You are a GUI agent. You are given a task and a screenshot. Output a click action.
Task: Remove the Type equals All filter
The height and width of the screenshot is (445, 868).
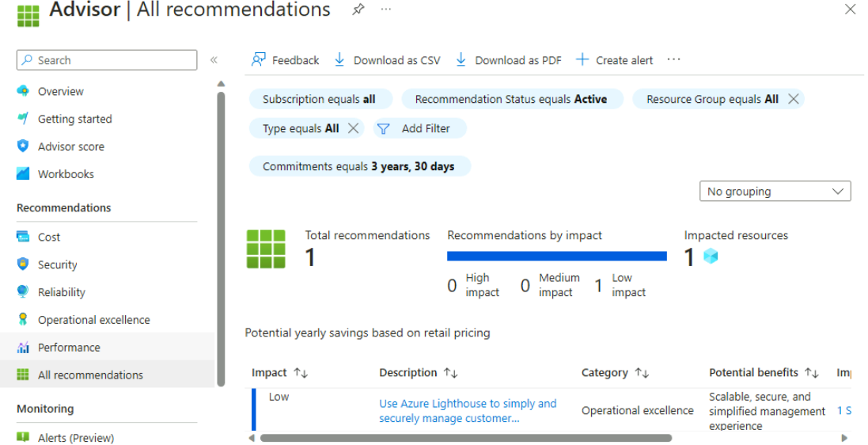click(x=354, y=128)
